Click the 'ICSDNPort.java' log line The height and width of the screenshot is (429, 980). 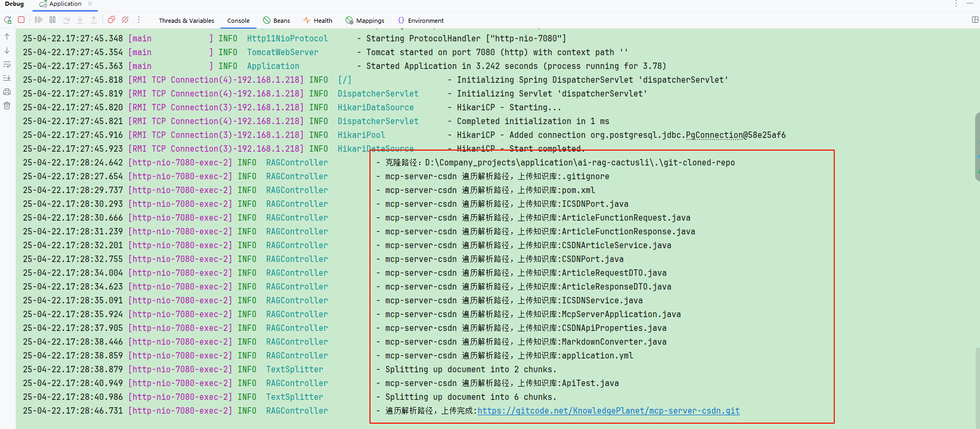click(502, 204)
